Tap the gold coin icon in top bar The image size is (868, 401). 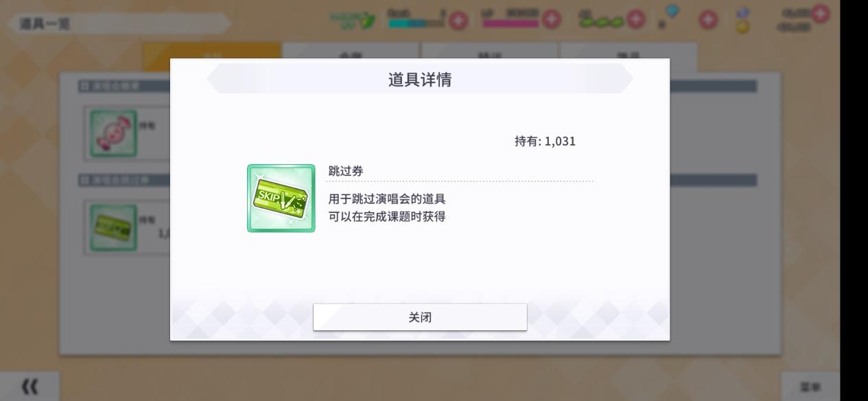(x=742, y=27)
